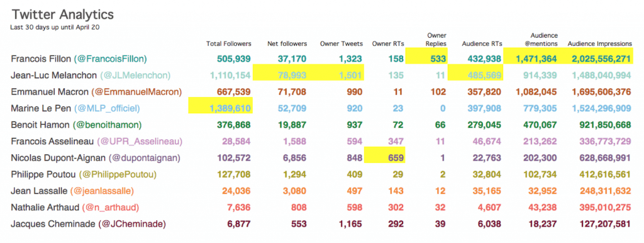Click the Net followers column header

click(x=287, y=43)
